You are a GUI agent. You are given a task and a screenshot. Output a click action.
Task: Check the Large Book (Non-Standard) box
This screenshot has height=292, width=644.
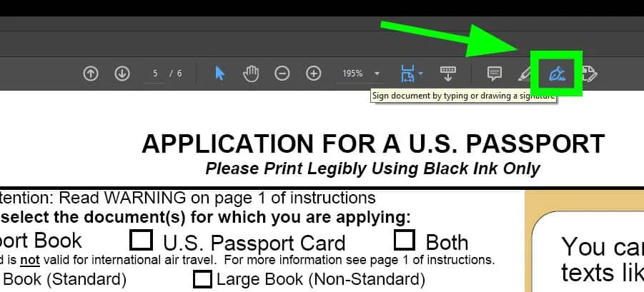(x=202, y=279)
